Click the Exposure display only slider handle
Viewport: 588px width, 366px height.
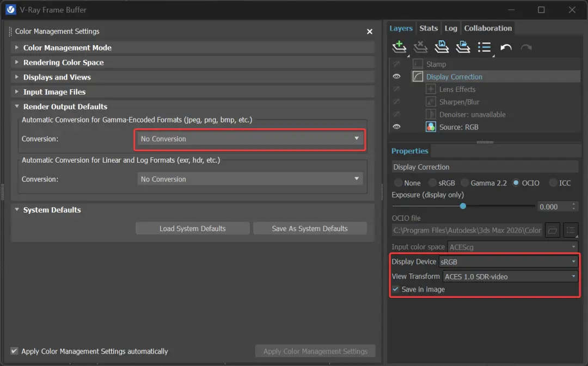point(463,206)
